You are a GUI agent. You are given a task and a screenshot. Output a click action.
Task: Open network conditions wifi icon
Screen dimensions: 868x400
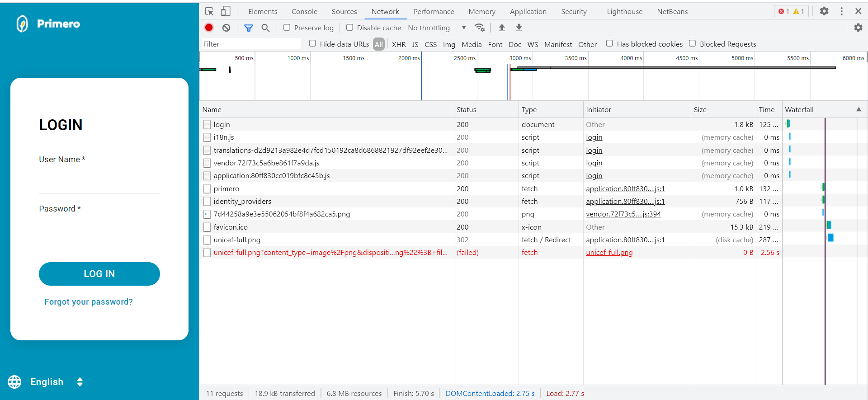(x=480, y=28)
